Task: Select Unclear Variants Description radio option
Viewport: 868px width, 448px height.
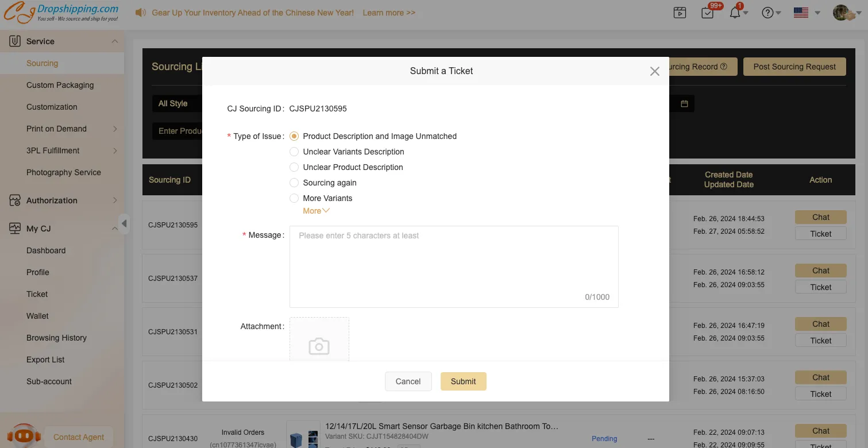Action: pos(294,152)
